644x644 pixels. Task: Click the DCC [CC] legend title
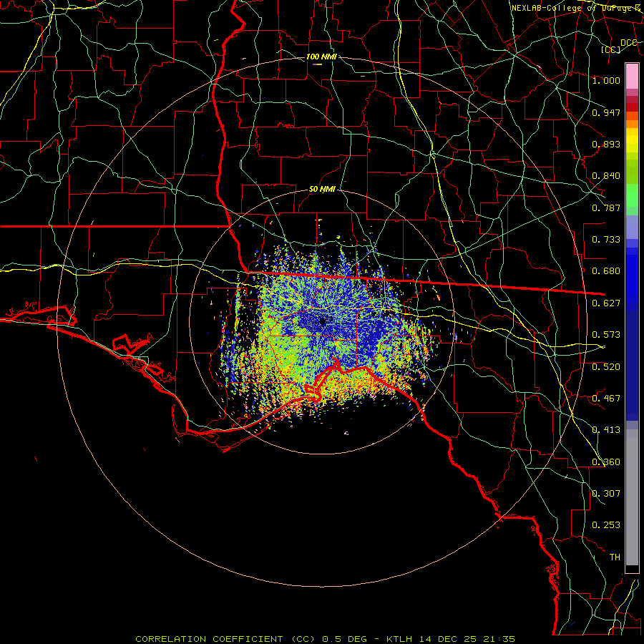618,46
